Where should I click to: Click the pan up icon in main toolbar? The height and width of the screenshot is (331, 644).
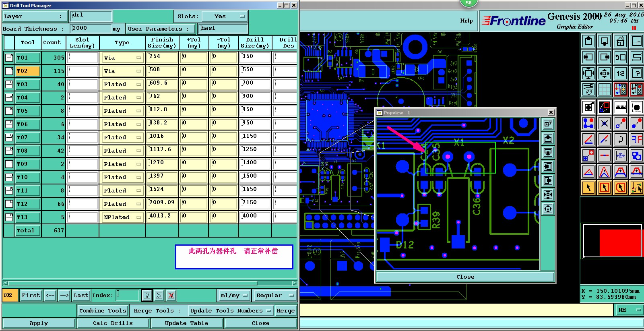[x=588, y=41]
